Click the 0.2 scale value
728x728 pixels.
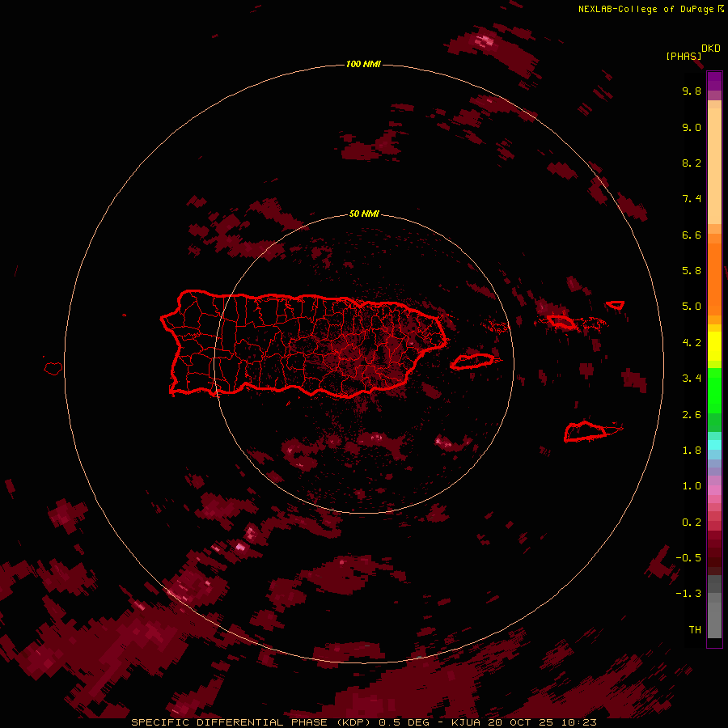[x=692, y=523]
